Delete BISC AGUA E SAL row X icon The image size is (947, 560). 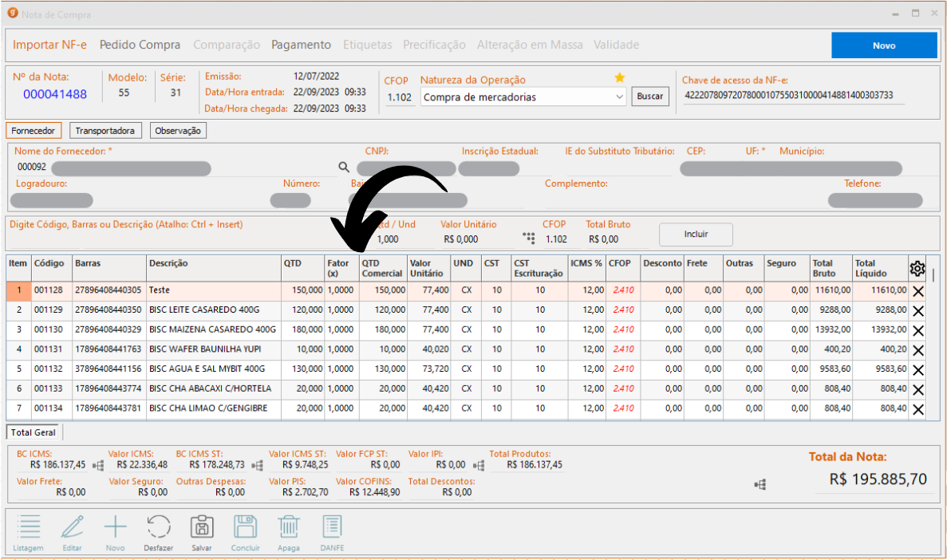click(918, 369)
